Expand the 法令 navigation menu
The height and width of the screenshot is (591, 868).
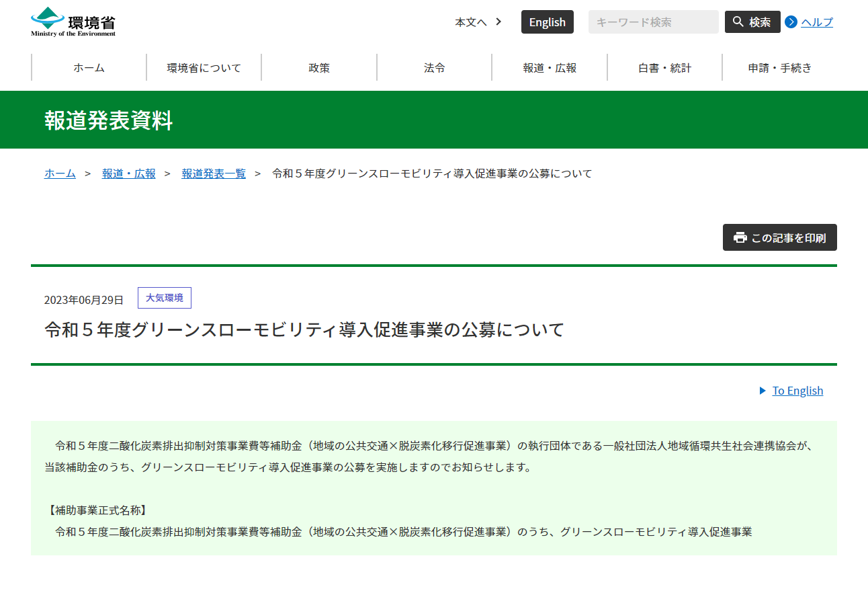pyautogui.click(x=434, y=67)
